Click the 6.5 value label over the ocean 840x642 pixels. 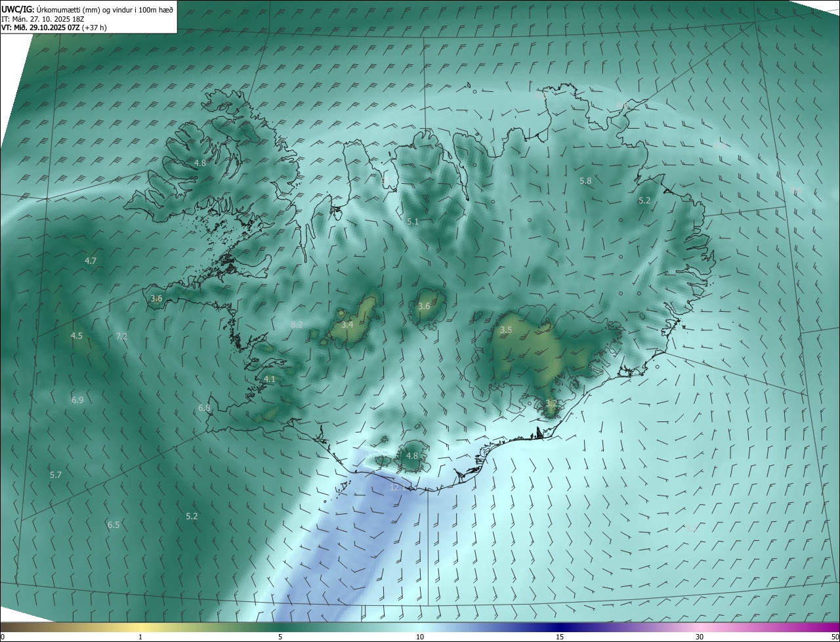pyautogui.click(x=114, y=524)
